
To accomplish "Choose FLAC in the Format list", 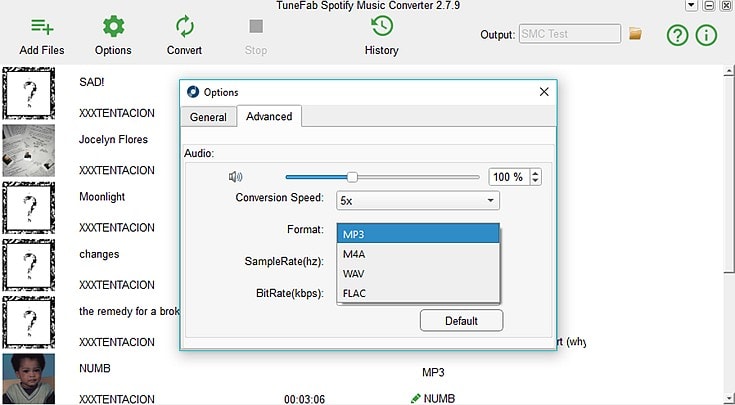I will coord(418,293).
